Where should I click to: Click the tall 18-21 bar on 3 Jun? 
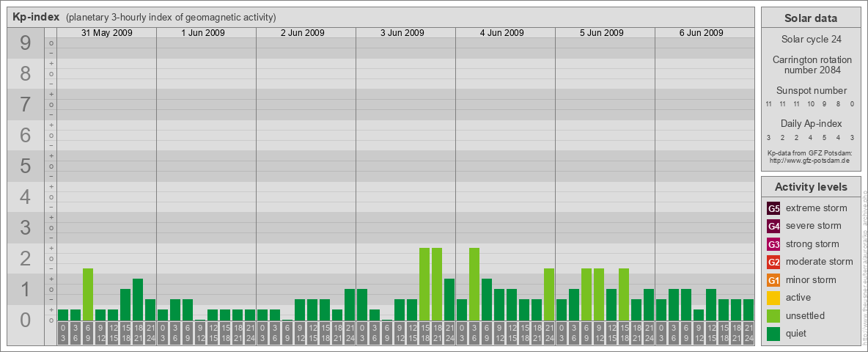[x=436, y=285]
